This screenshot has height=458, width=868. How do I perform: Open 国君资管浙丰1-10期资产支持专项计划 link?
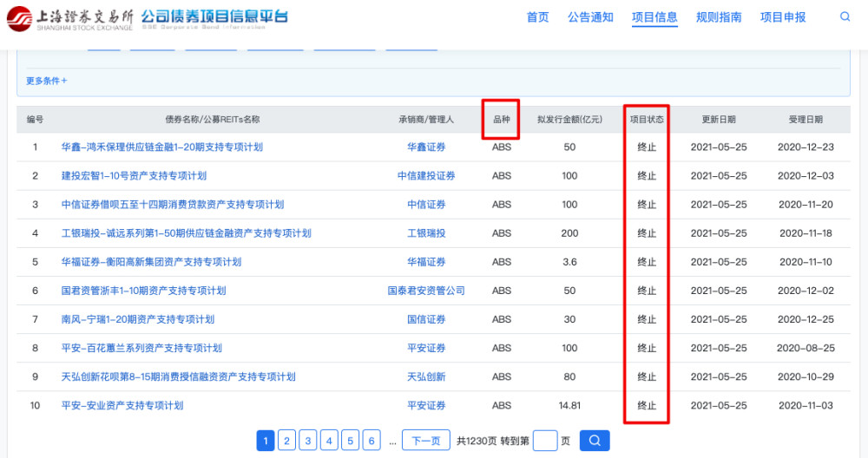pos(143,291)
